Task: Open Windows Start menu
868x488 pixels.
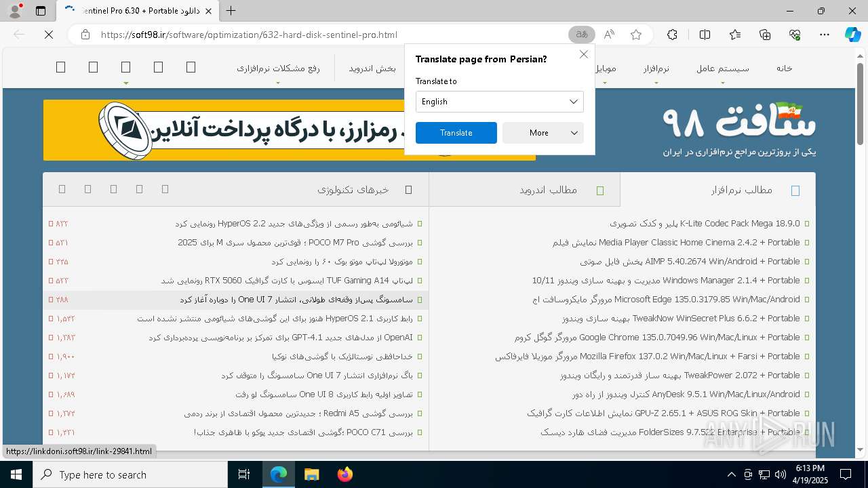Action: [16, 474]
